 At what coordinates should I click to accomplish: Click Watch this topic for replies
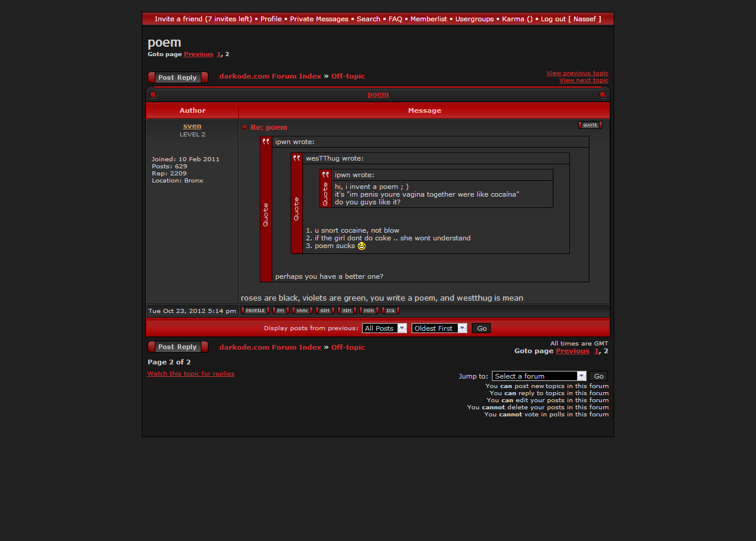[x=191, y=373]
